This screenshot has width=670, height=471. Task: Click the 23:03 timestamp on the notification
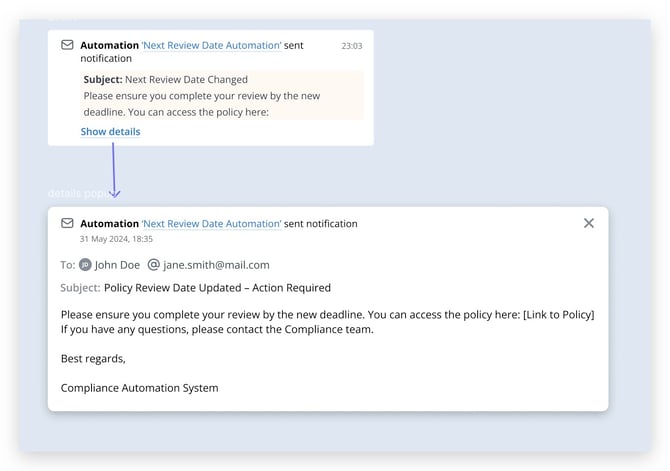(351, 46)
